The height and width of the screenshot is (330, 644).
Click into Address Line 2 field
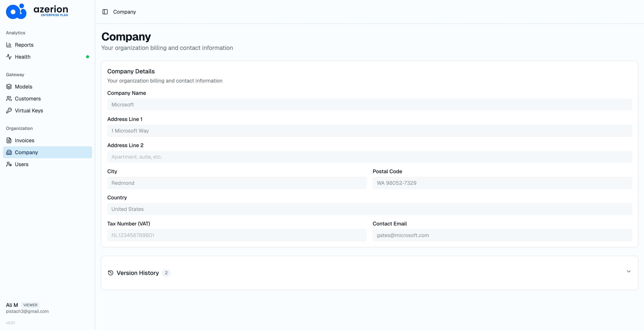point(369,157)
